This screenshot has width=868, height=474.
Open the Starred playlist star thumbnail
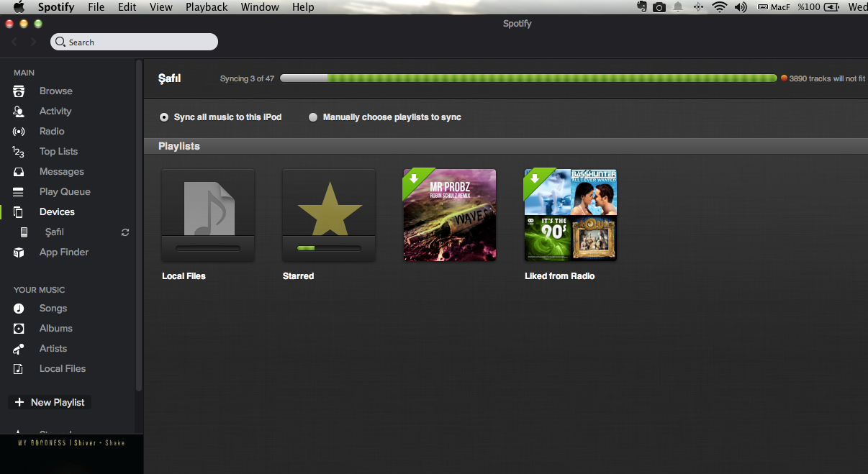[x=329, y=215]
